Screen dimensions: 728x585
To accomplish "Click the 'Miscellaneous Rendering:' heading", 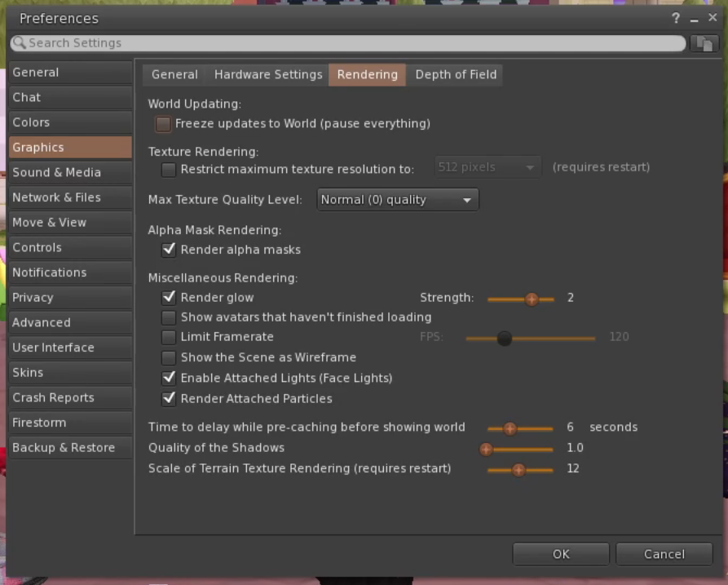I will point(223,278).
